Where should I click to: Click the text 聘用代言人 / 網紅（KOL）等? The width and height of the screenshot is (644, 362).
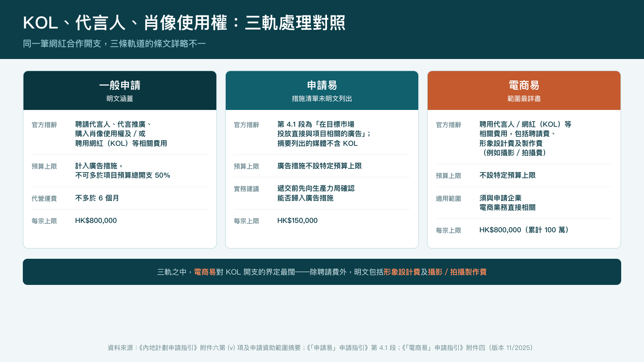click(x=525, y=124)
